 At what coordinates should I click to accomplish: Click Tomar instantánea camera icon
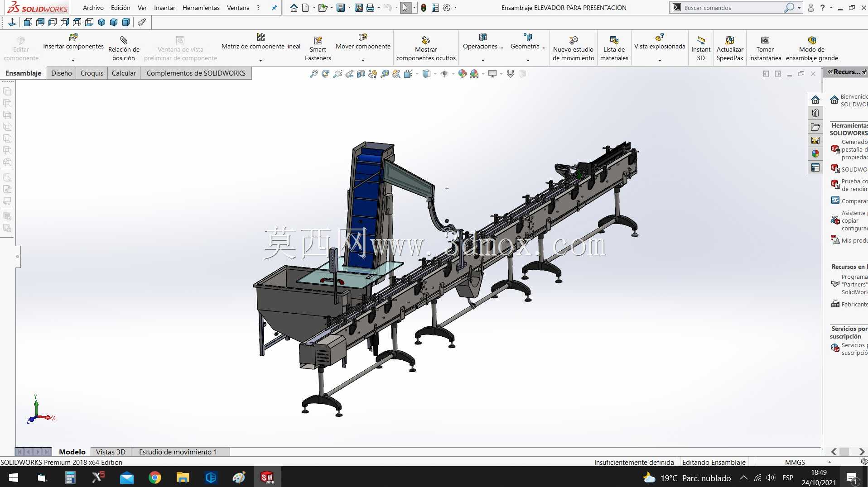click(765, 40)
